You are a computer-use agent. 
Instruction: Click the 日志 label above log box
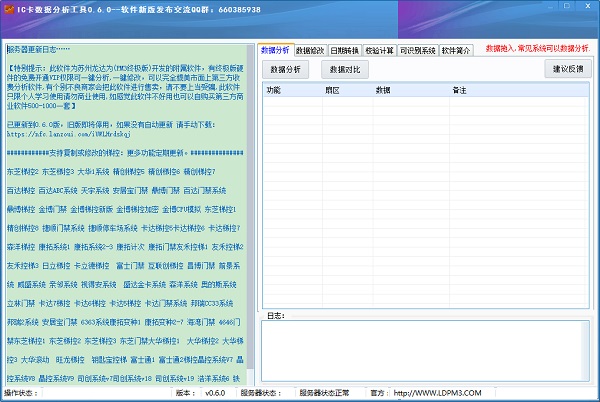(276, 316)
